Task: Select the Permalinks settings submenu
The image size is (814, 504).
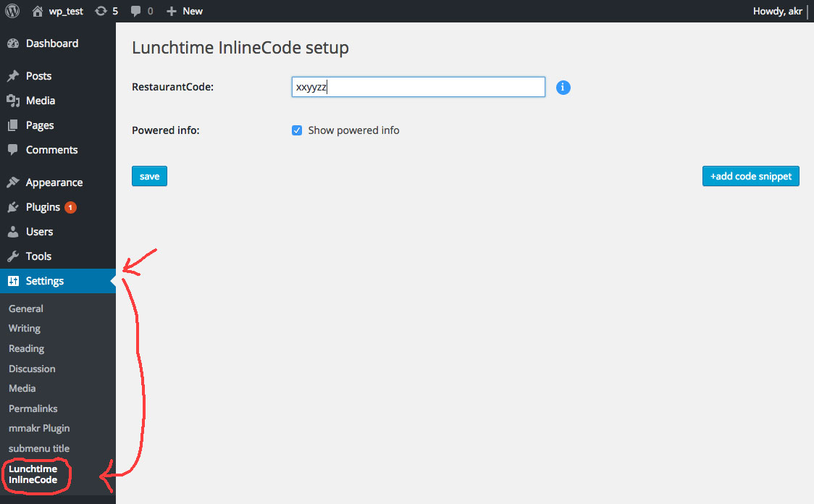Action: (x=33, y=408)
